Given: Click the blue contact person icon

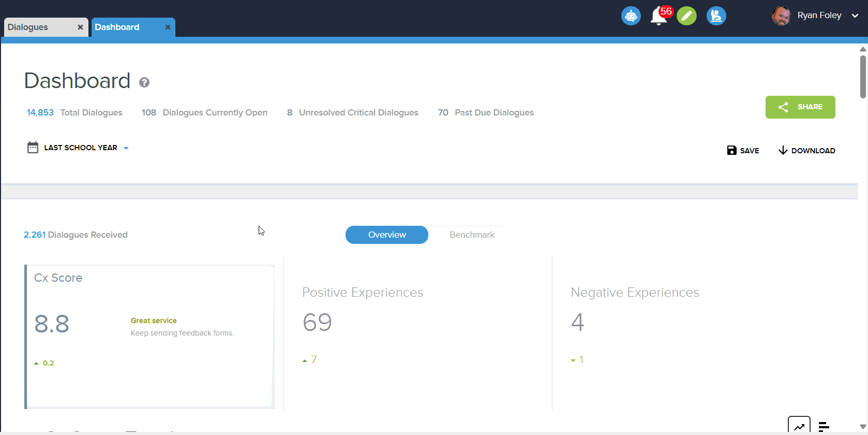Looking at the screenshot, I should tap(716, 16).
